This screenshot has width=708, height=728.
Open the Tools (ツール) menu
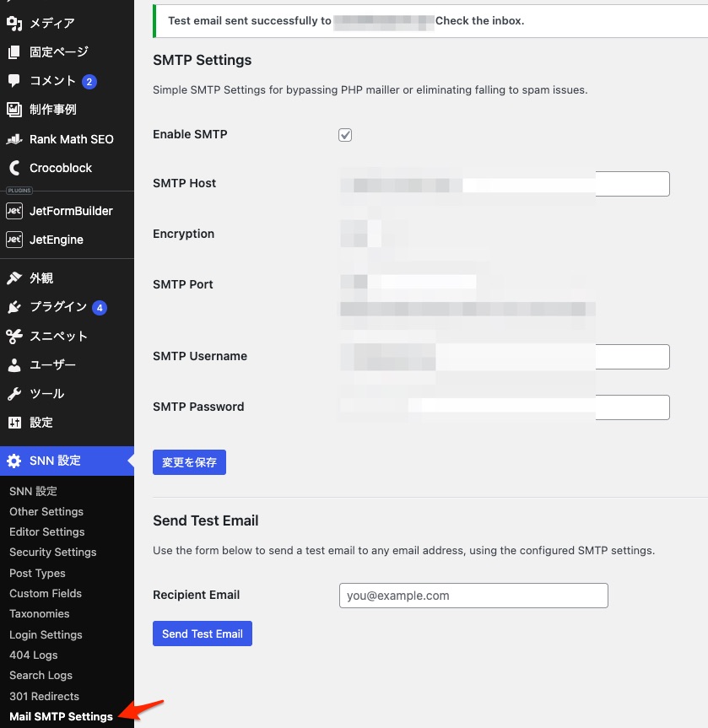[46, 394]
